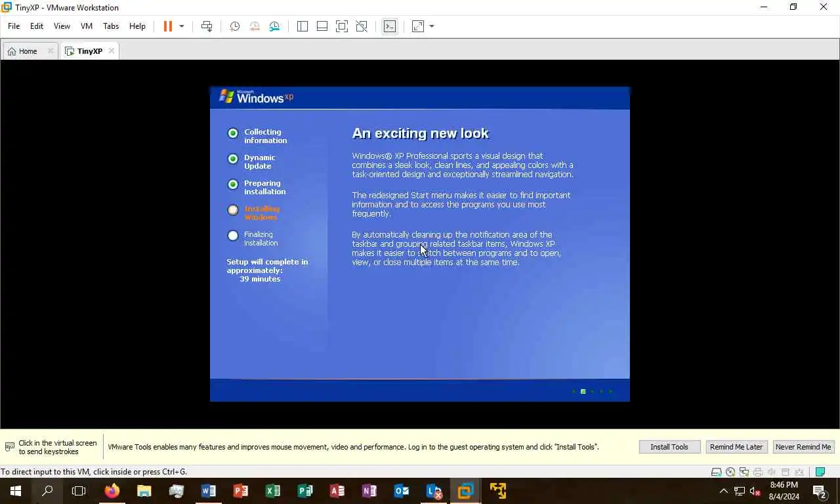Click the stretch guest display icon
This screenshot has width=840, height=504.
pos(418,26)
